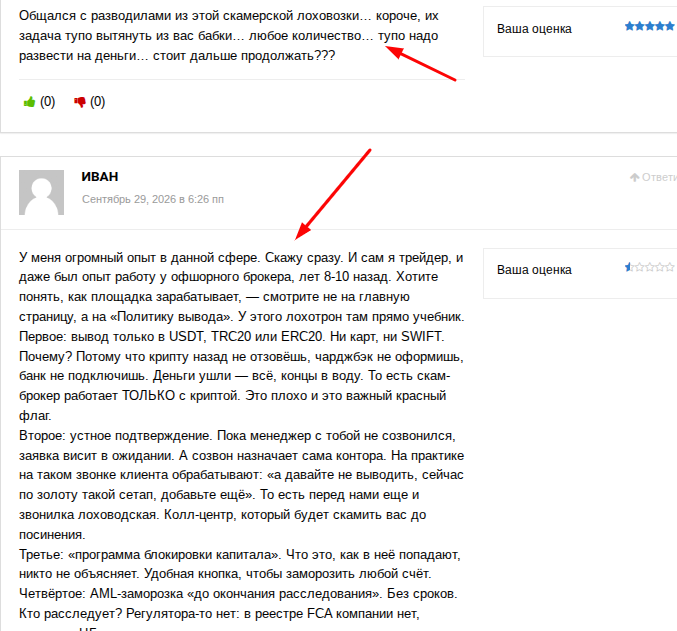Click the dislike count (0) beside thumbs-down
The width and height of the screenshot is (677, 631).
click(98, 102)
